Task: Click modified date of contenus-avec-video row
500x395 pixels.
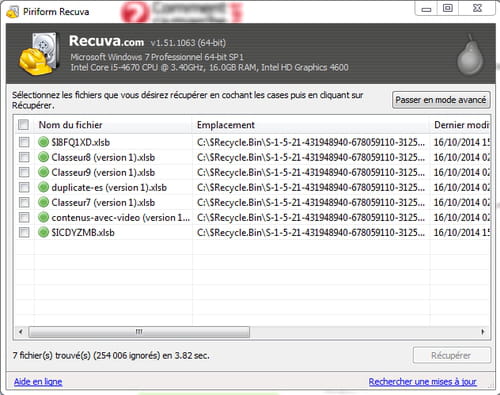Action: 462,217
